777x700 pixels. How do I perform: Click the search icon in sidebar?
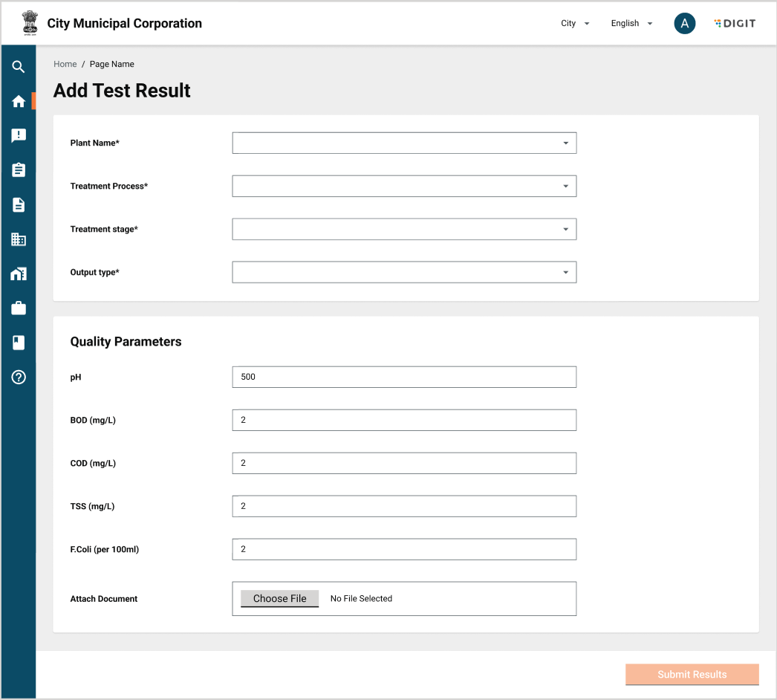[19, 67]
